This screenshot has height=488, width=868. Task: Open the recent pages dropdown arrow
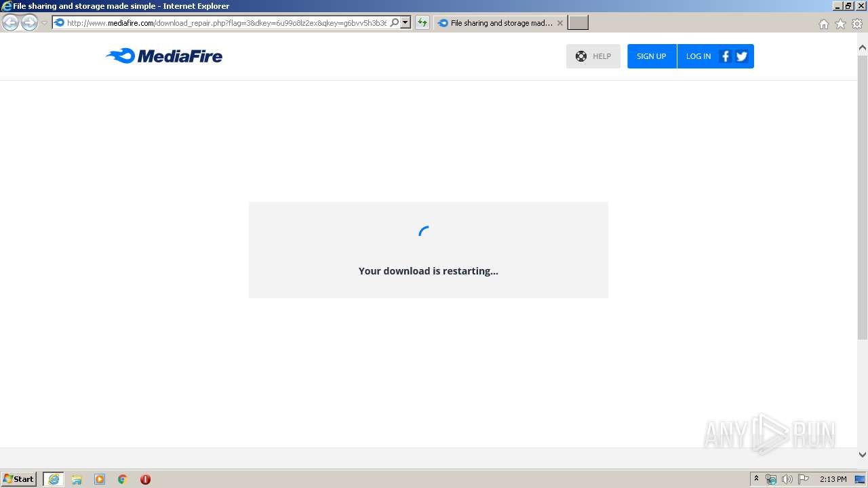click(44, 23)
